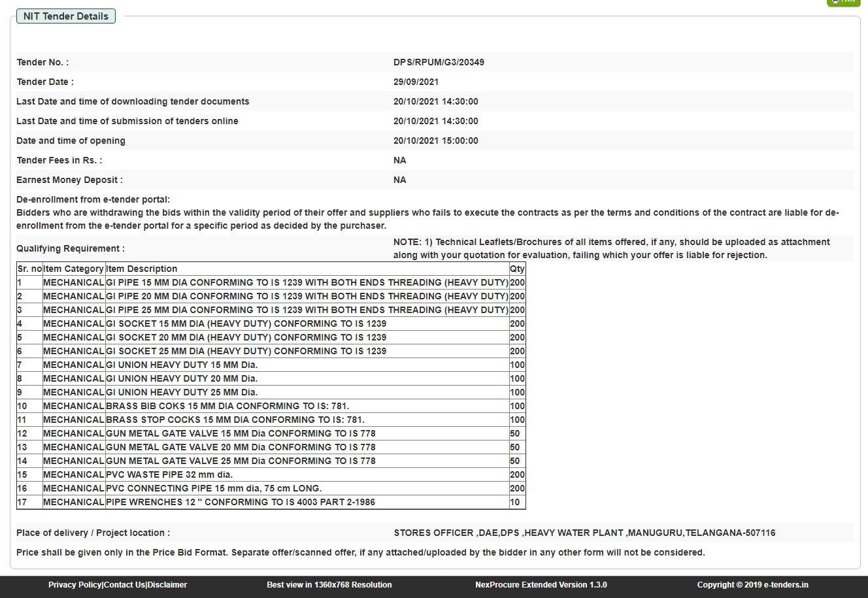Select GI UNION HEAVY DUTY 15 MM Dia.
Image resolution: width=868 pixels, height=598 pixels.
coord(182,365)
